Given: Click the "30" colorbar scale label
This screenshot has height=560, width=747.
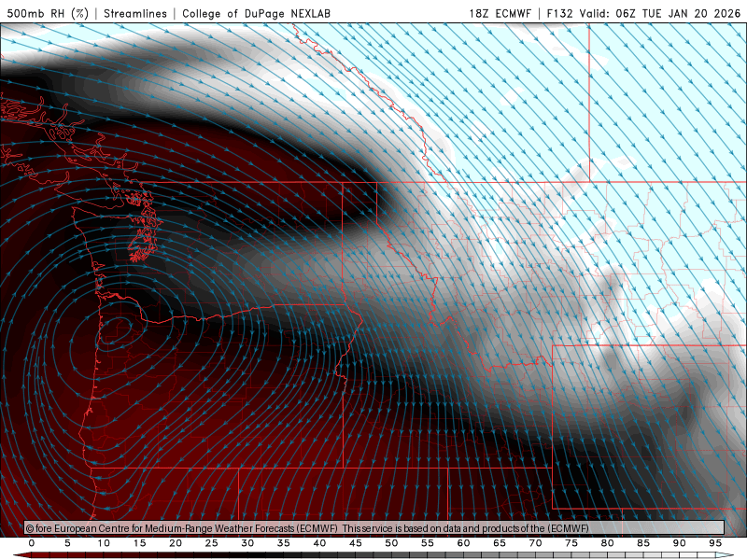Looking at the screenshot, I should pyautogui.click(x=247, y=543).
